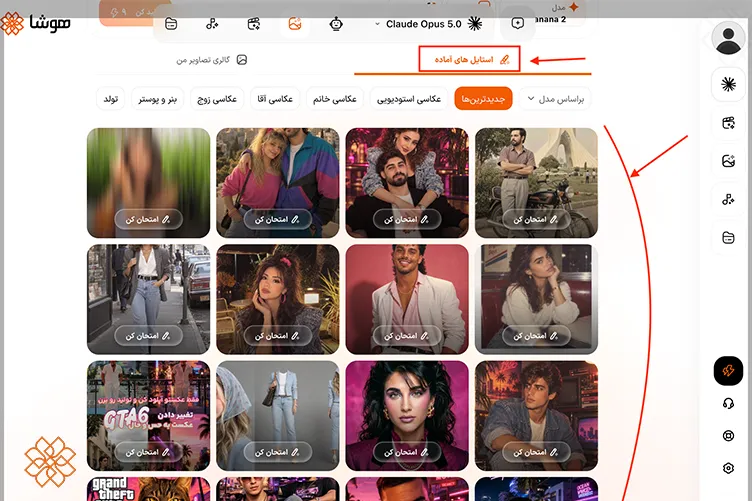Switch to the گالری تصاویر من tab

[212, 60]
